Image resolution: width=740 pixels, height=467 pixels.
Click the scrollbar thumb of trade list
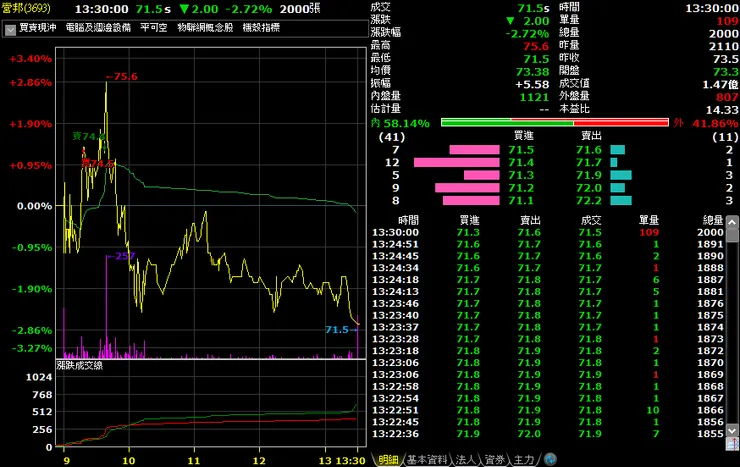(x=732, y=235)
